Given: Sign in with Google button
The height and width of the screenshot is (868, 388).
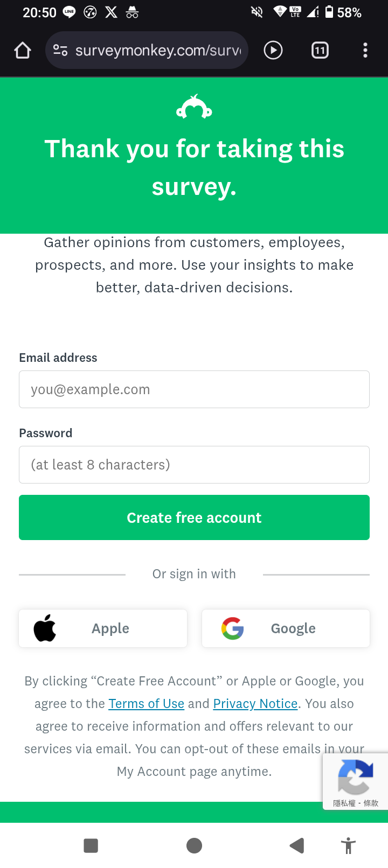Looking at the screenshot, I should 286,628.
